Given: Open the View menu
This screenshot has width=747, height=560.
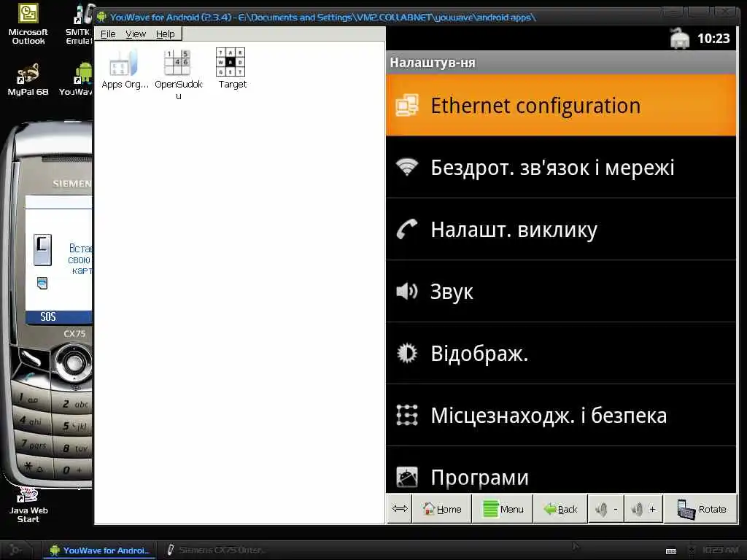Looking at the screenshot, I should [x=135, y=34].
